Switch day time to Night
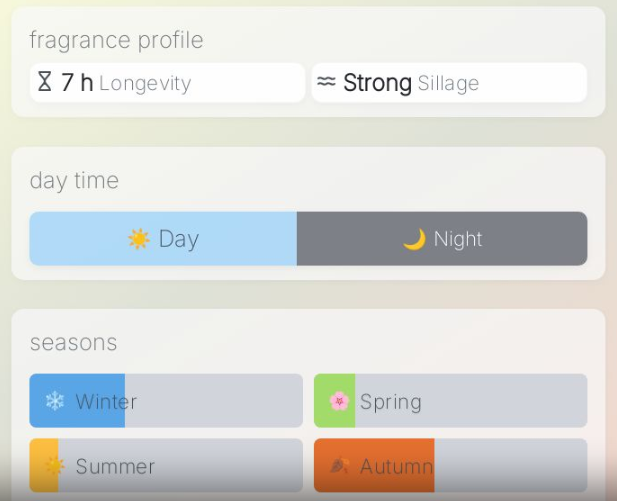617x501 pixels. click(442, 239)
